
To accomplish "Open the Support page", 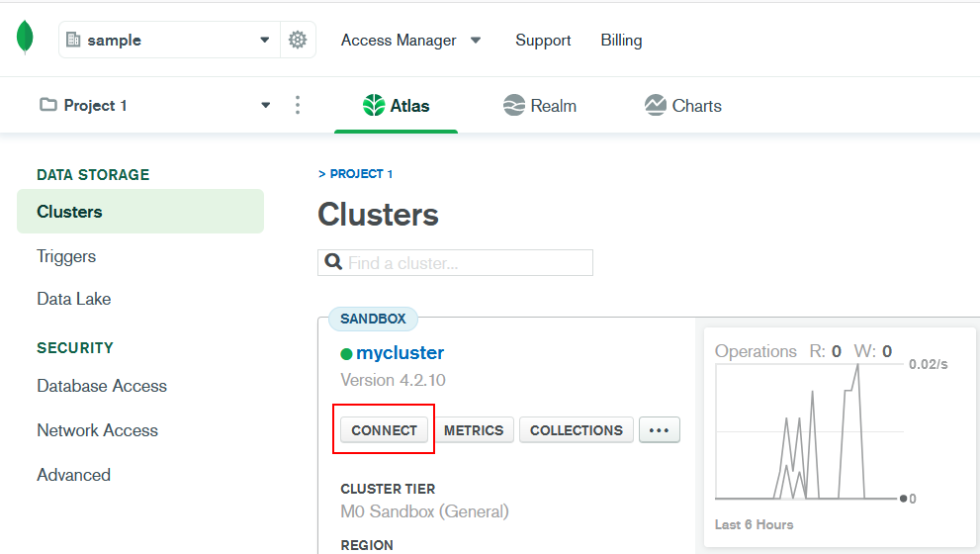I will (543, 40).
